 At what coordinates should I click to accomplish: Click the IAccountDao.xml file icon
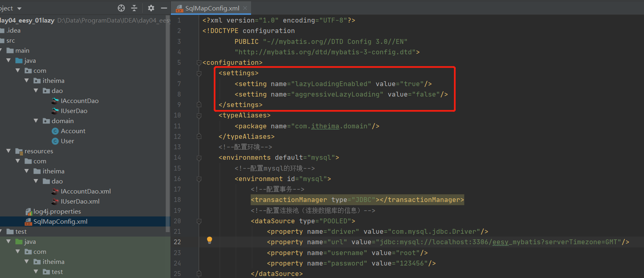pos(56,192)
